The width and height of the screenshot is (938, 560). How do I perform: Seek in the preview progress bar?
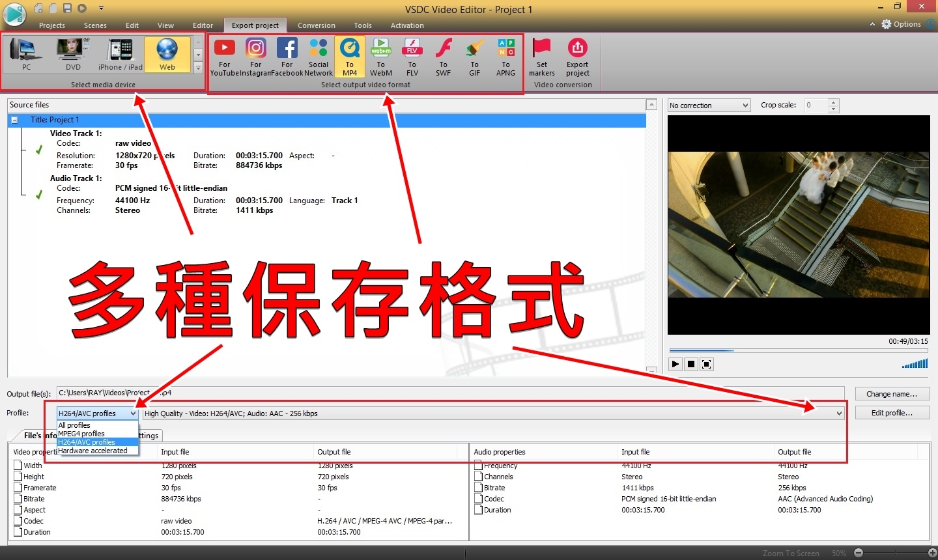[x=799, y=350]
